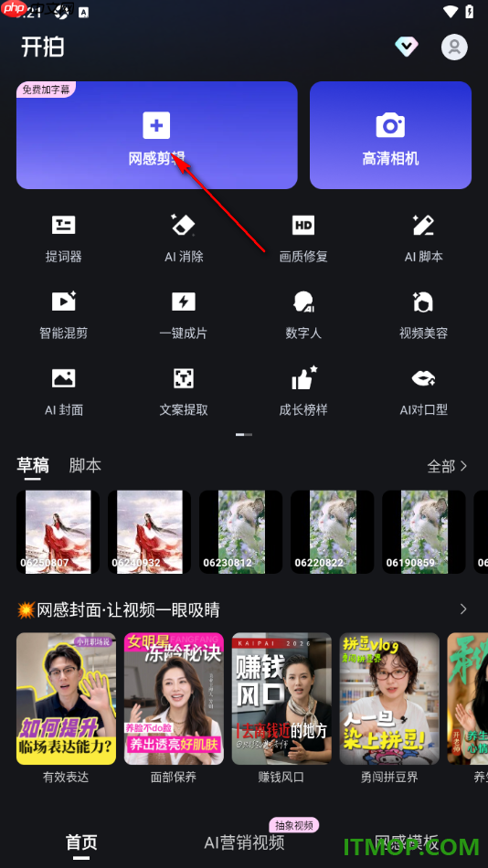Open draft thumbnail 06190859

(x=424, y=532)
